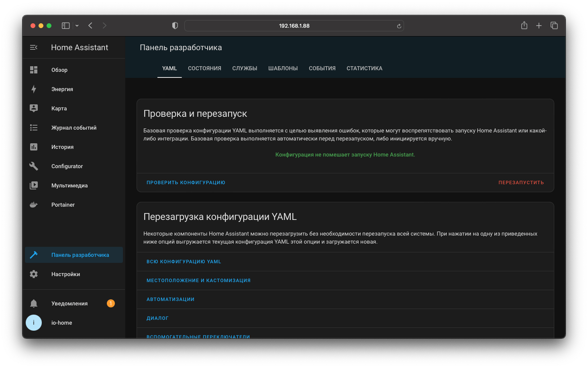Click the Уведомления bell icon
The image size is (588, 368).
click(x=34, y=303)
